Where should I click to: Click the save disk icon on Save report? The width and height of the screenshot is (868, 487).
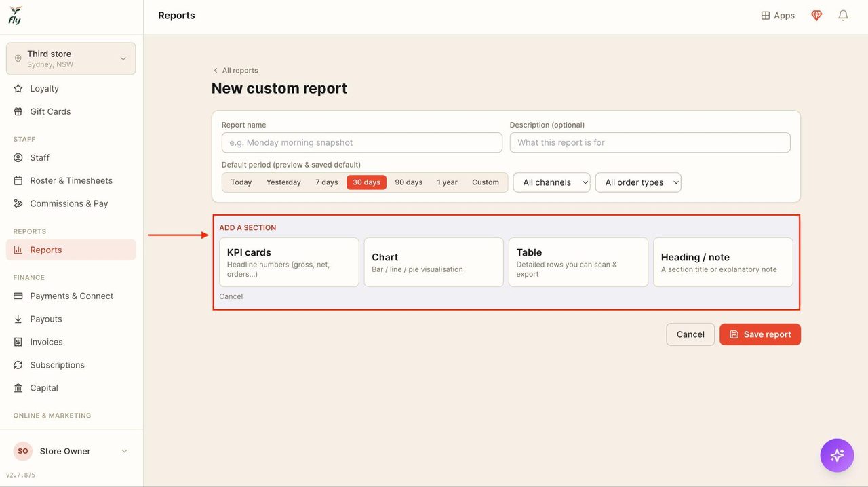tap(734, 334)
